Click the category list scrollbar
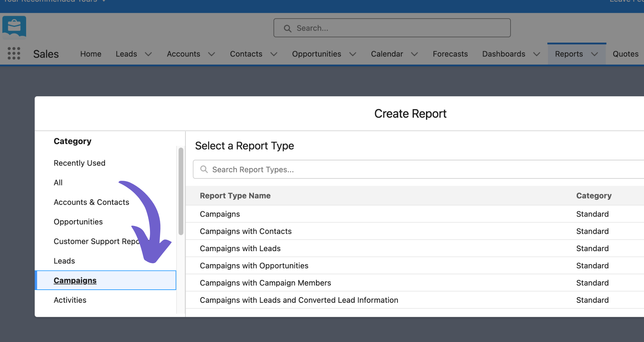Screen dimensions: 644x342 click(181, 191)
